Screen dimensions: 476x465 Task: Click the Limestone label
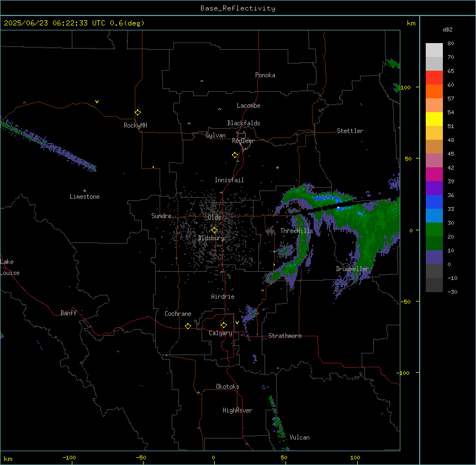pyautogui.click(x=84, y=197)
